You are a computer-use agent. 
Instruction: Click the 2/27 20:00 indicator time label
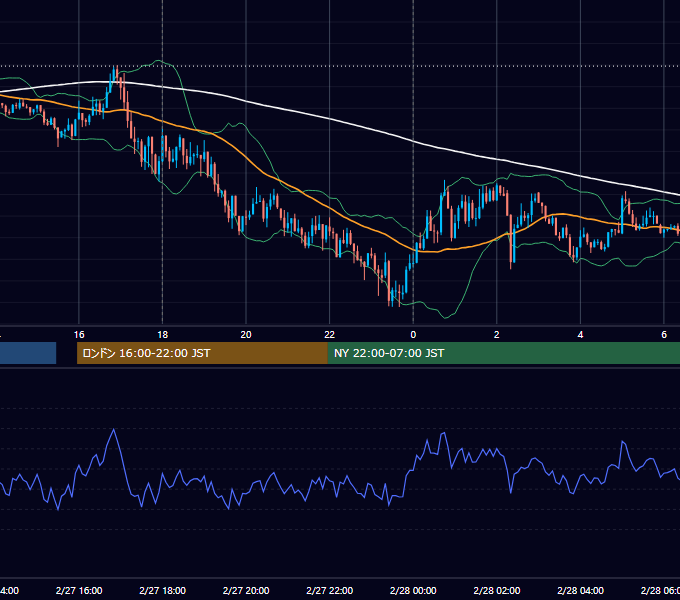click(246, 590)
